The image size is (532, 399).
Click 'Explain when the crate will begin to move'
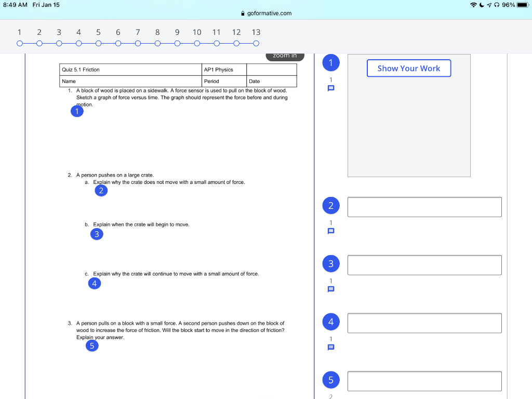(x=141, y=224)
